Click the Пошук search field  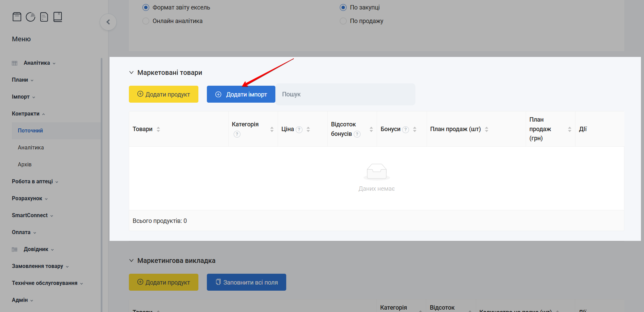tap(345, 94)
